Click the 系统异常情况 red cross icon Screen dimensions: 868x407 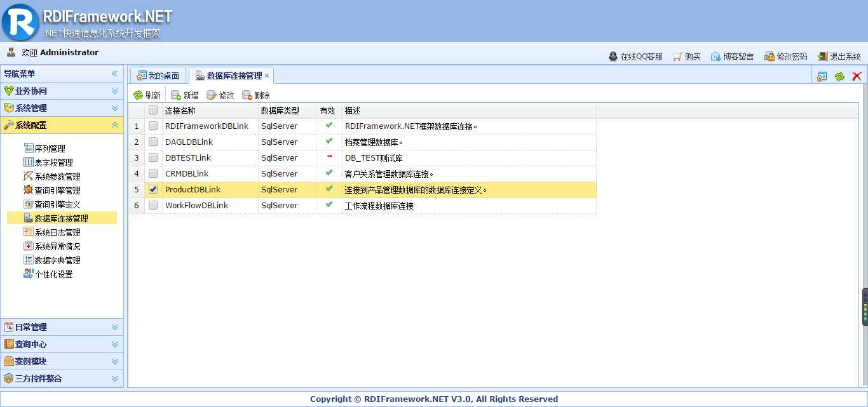[x=29, y=246]
